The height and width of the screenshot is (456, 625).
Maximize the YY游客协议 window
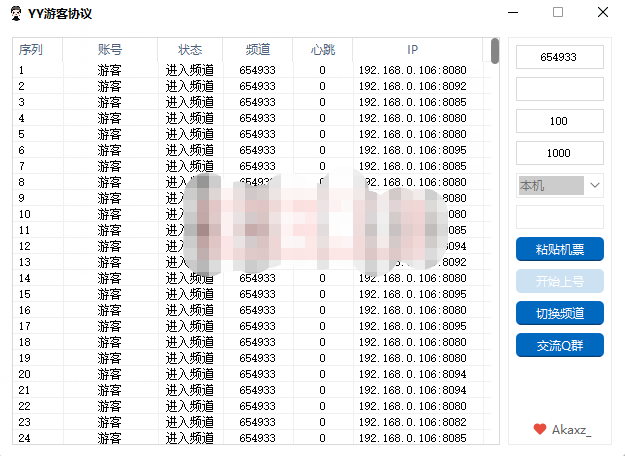(x=558, y=13)
